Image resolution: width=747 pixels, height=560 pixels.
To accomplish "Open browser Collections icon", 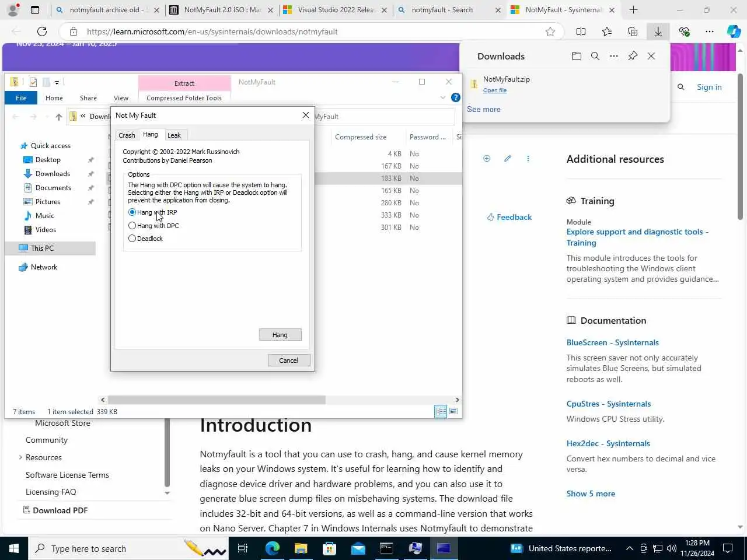I will point(633,32).
